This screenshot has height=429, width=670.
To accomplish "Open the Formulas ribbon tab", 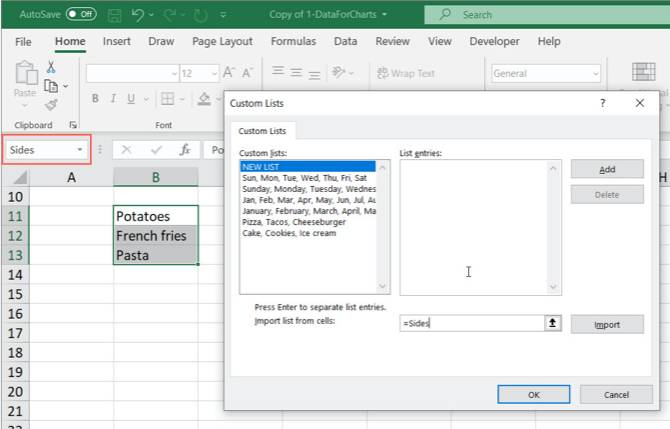I will point(293,42).
